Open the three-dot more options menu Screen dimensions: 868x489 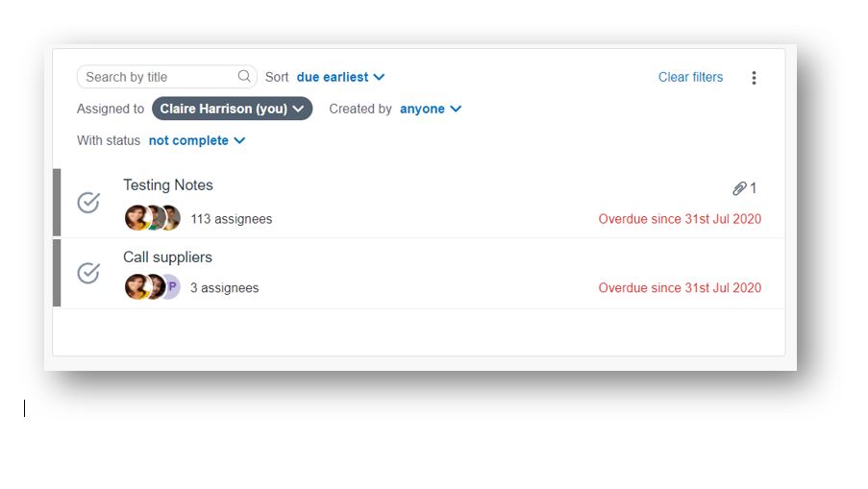click(x=754, y=78)
